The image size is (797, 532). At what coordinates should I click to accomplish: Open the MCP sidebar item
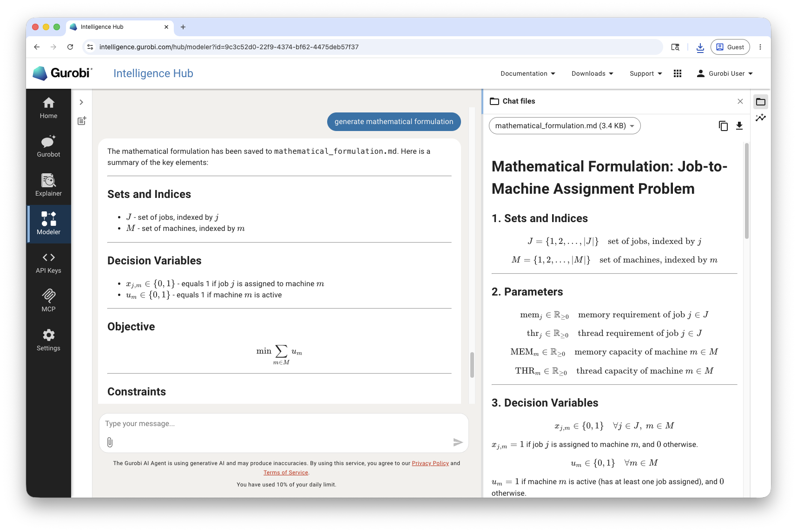pos(48,301)
